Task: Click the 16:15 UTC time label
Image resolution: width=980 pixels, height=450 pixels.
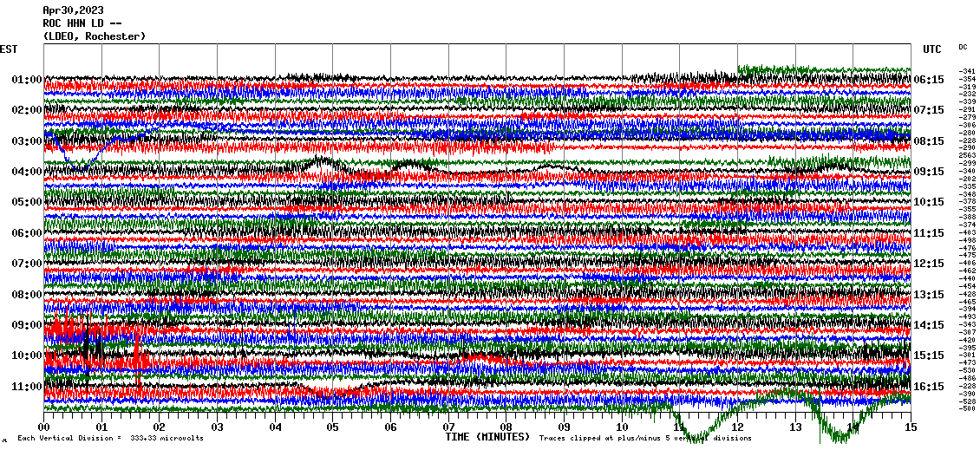Action: point(929,387)
